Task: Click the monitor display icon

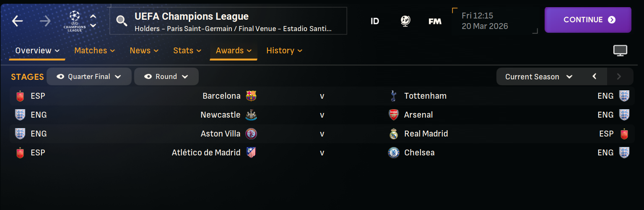Action: (x=620, y=51)
